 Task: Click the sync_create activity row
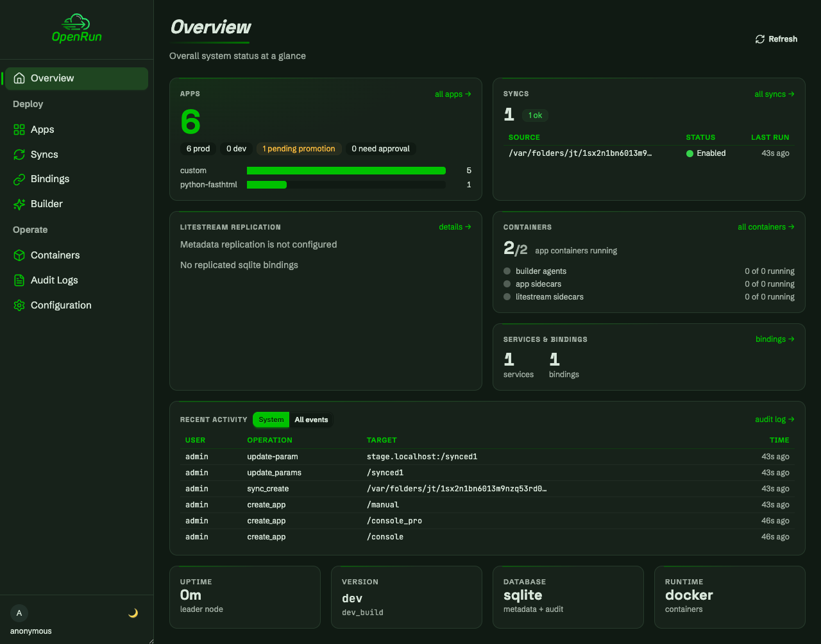click(x=487, y=489)
